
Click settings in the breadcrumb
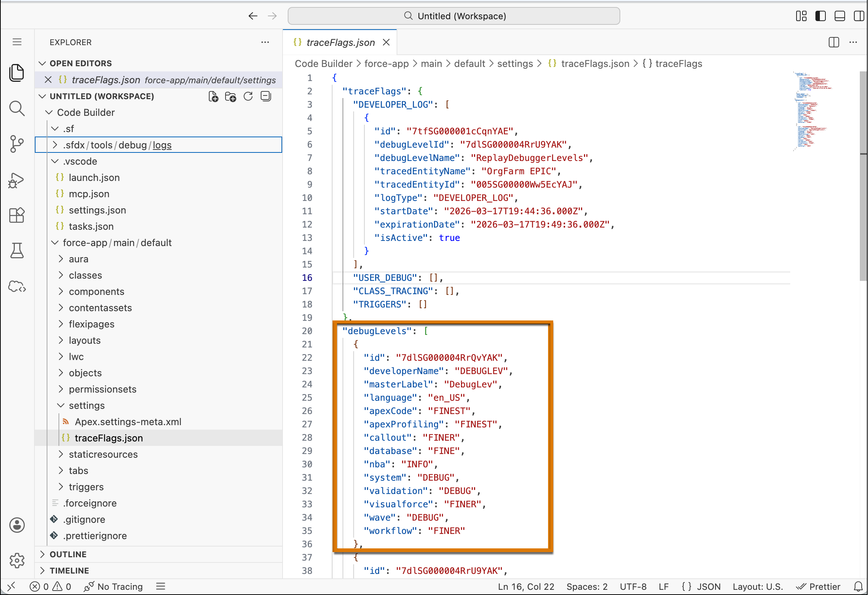coord(515,64)
